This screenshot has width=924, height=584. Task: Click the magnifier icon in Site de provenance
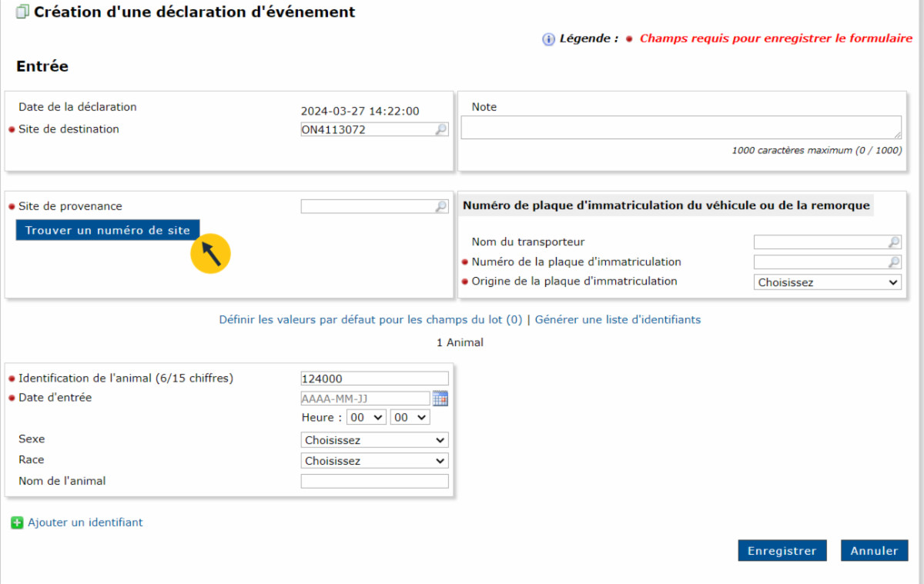click(x=441, y=206)
